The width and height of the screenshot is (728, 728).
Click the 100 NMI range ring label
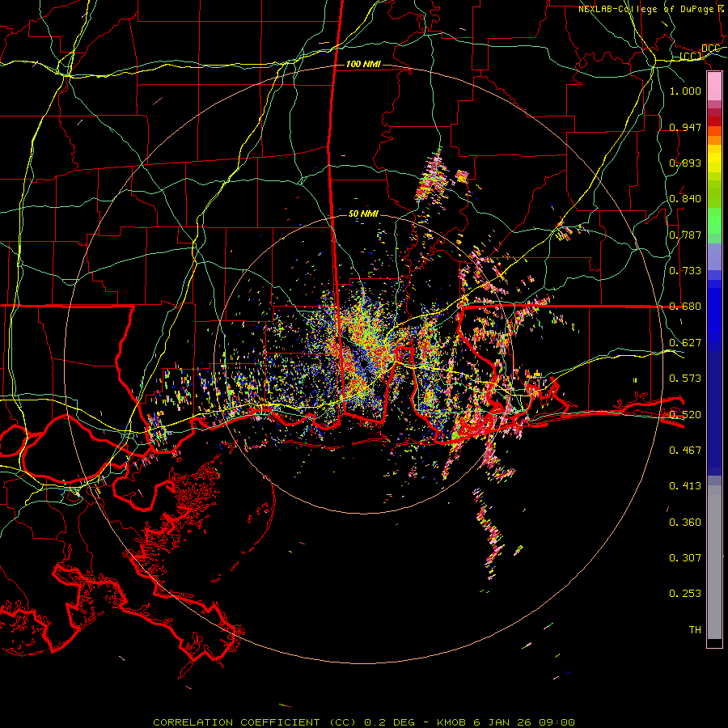tap(363, 64)
